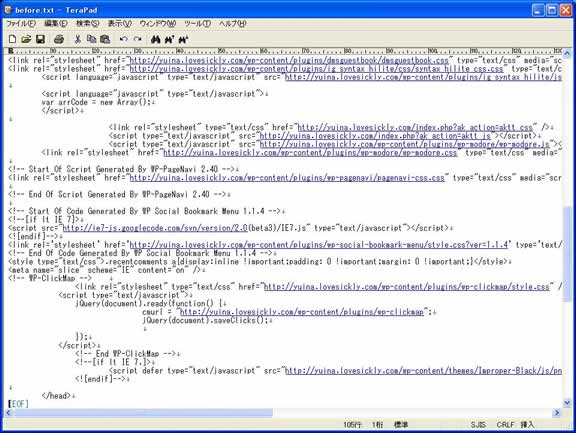Screen dimensions: 576x433
Task: Find next with last binoculars icon
Action: (x=183, y=39)
